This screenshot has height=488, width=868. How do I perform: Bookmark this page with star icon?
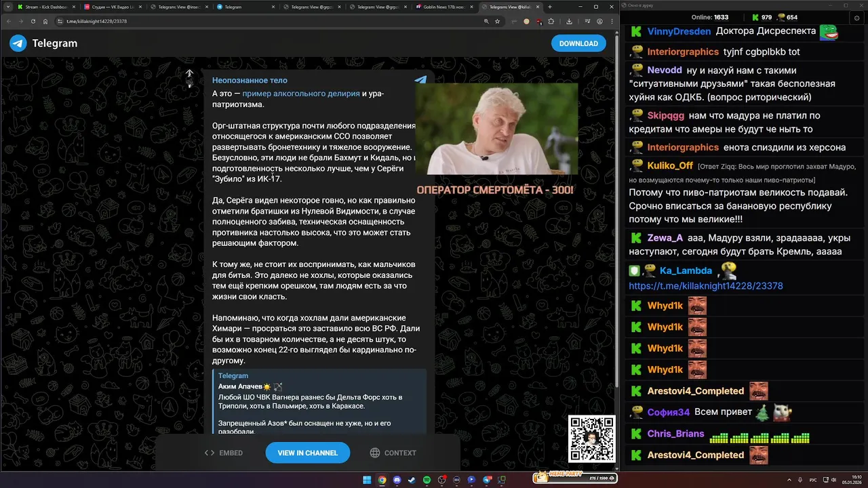[x=497, y=22]
